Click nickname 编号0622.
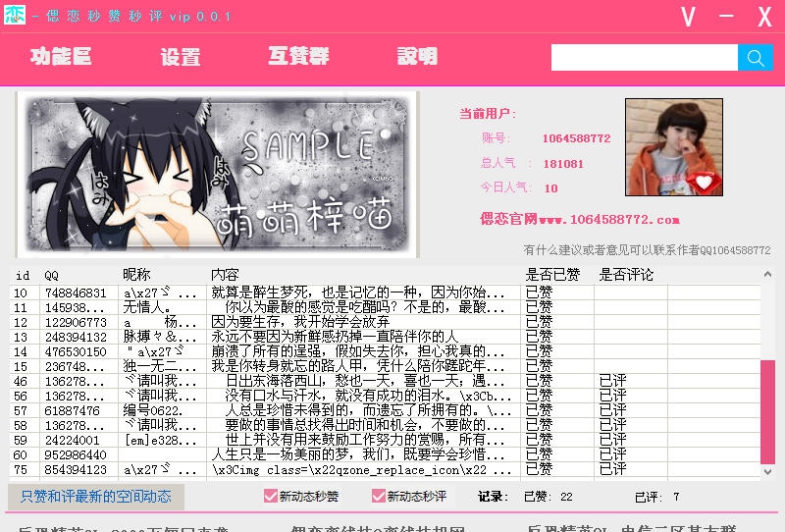Image resolution: width=785 pixels, height=532 pixels. [x=153, y=410]
